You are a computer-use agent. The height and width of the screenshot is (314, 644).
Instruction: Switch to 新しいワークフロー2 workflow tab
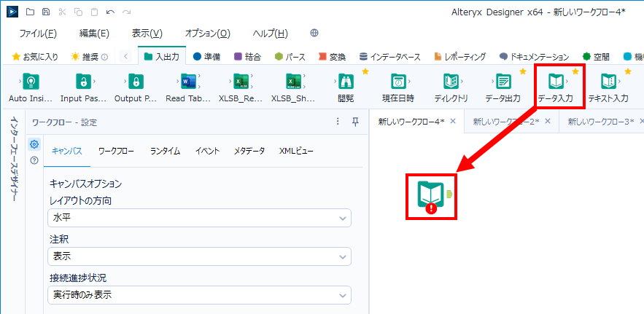click(x=505, y=122)
